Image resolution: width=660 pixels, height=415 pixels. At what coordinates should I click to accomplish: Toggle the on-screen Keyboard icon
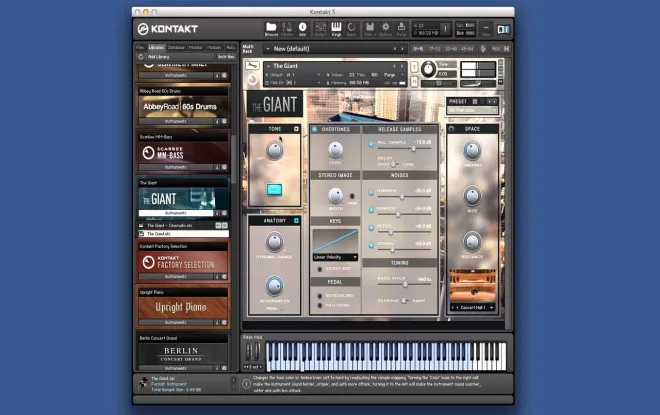click(336, 29)
